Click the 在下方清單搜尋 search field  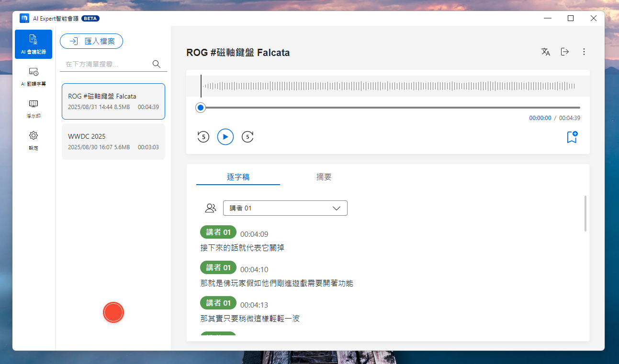pos(106,64)
